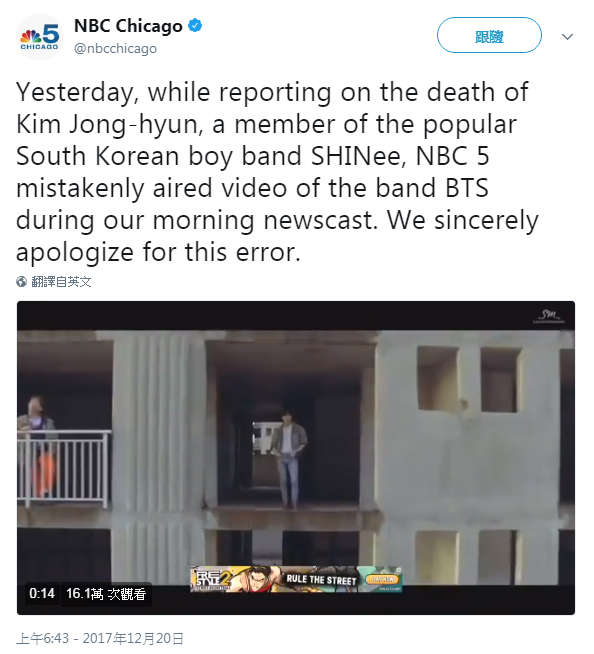Click the ad close icon on banner
This screenshot has height=654, width=594.
coord(397,569)
